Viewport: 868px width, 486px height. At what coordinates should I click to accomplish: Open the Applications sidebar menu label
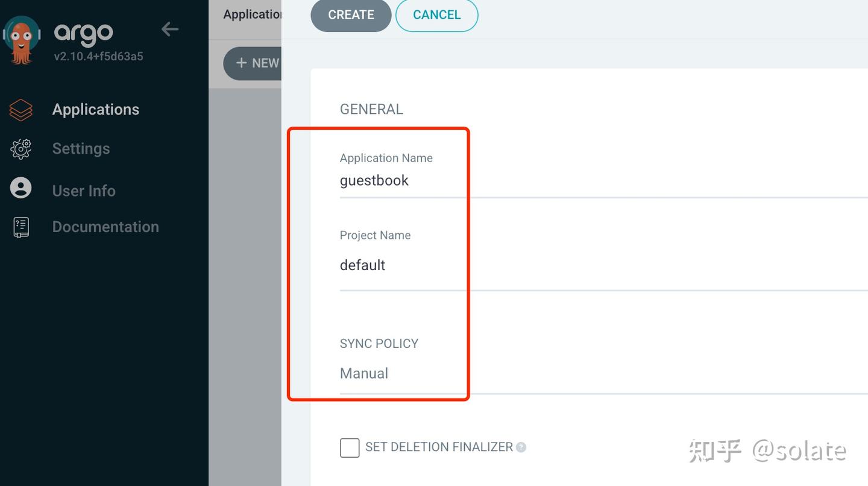(x=96, y=110)
